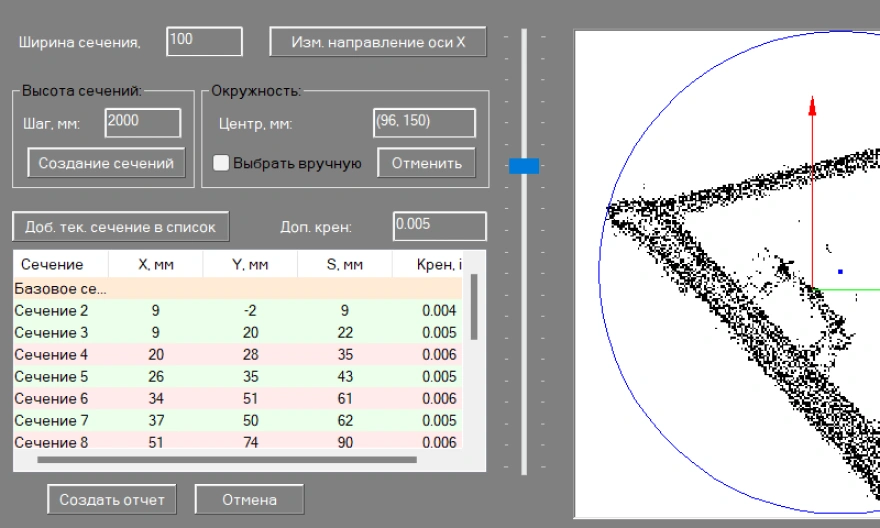Click 'Доб. тек. сечение в список' button
The height and width of the screenshot is (528, 880).
120,226
